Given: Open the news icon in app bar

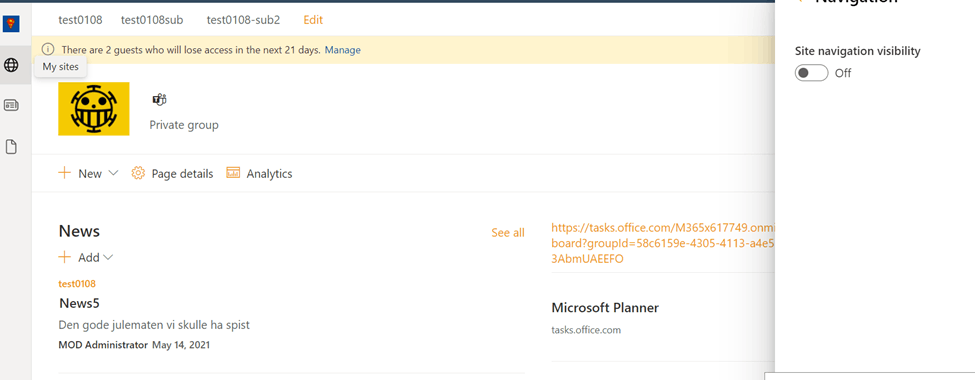Looking at the screenshot, I should (11, 105).
